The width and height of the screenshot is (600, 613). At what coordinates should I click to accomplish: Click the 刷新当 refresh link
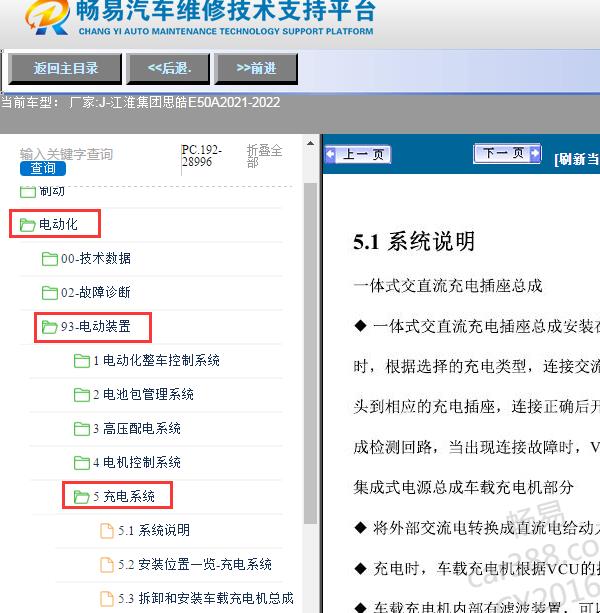[577, 159]
